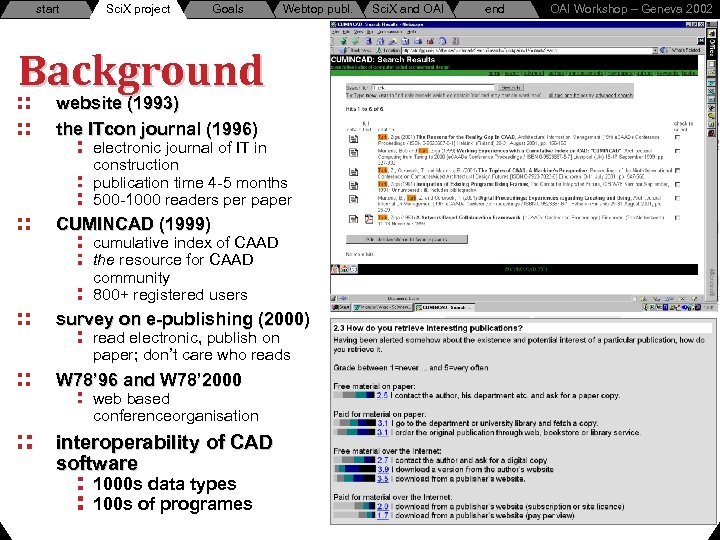Click top icon of Office shortcut bar

pos(711,34)
